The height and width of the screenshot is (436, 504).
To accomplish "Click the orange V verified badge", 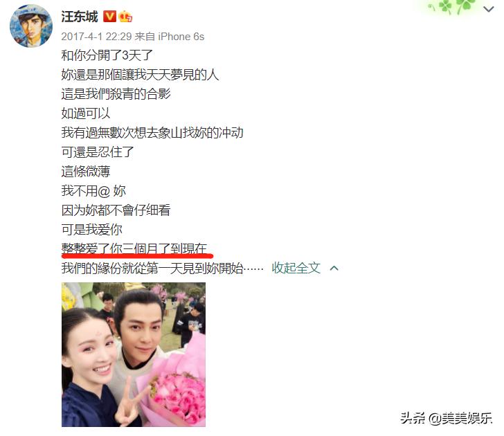I will pyautogui.click(x=109, y=17).
